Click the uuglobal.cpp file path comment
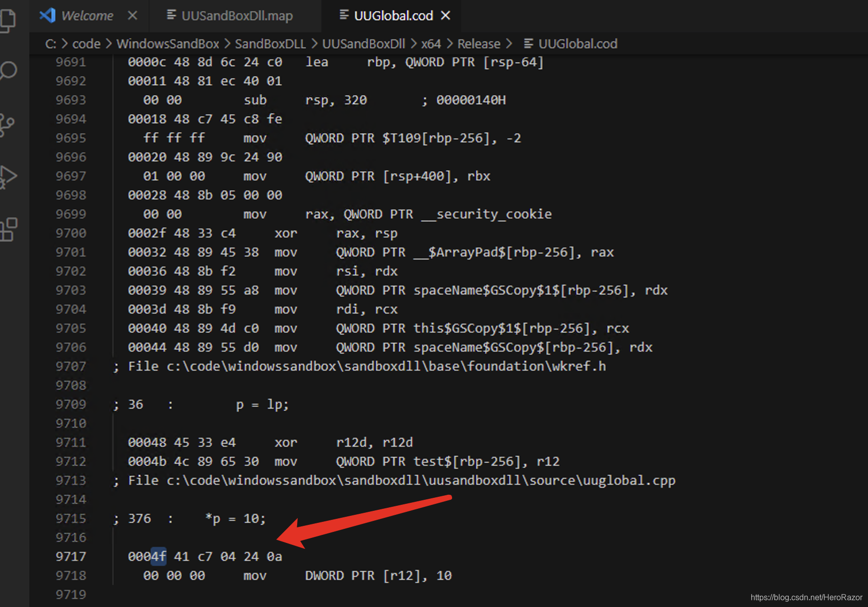The height and width of the screenshot is (607, 868). click(394, 481)
